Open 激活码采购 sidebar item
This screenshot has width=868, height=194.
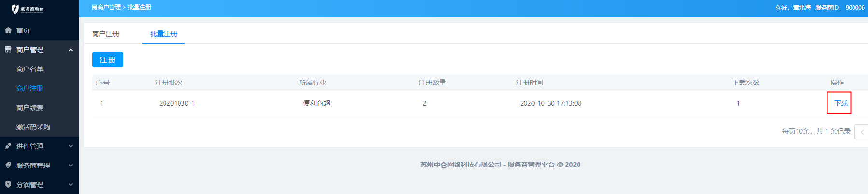(33, 127)
